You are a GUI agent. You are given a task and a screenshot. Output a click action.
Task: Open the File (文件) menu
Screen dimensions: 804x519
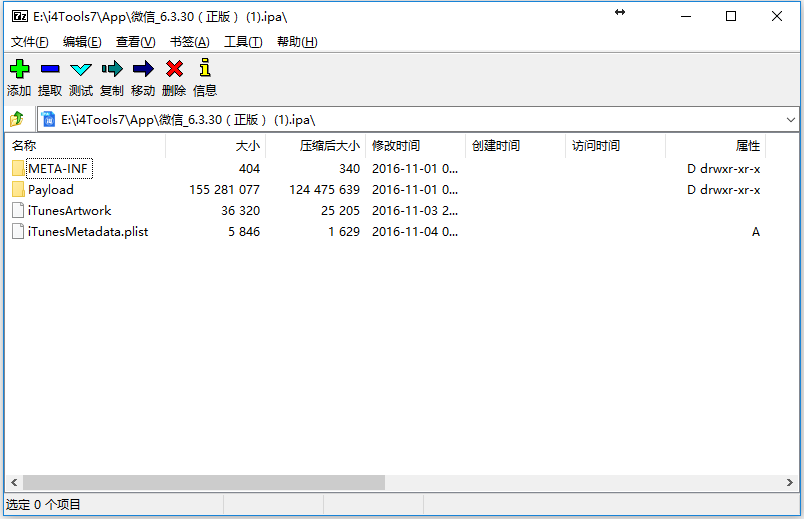pos(29,41)
